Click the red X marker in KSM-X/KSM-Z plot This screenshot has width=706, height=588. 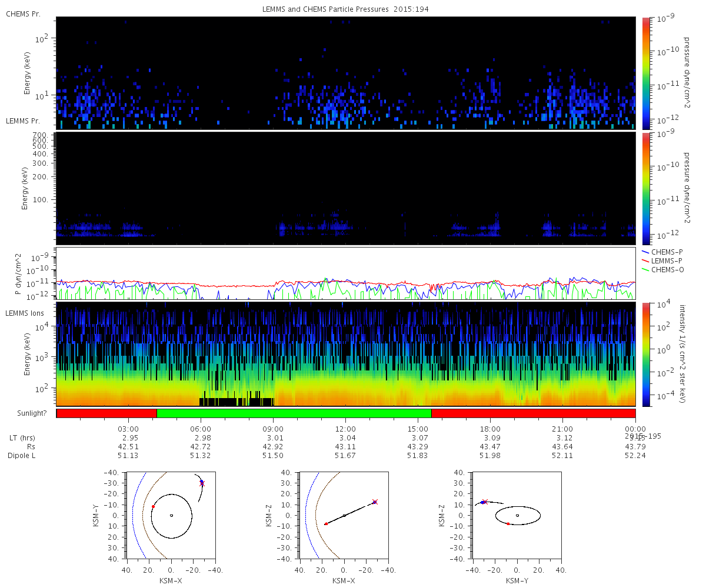[375, 502]
